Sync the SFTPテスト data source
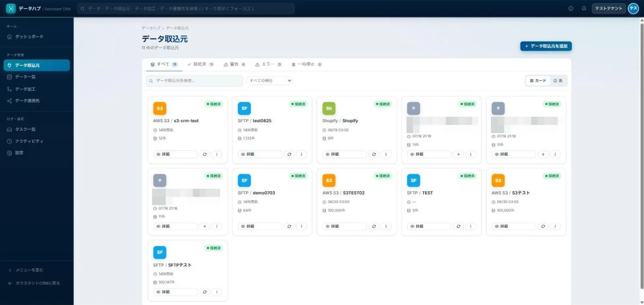 [205, 292]
